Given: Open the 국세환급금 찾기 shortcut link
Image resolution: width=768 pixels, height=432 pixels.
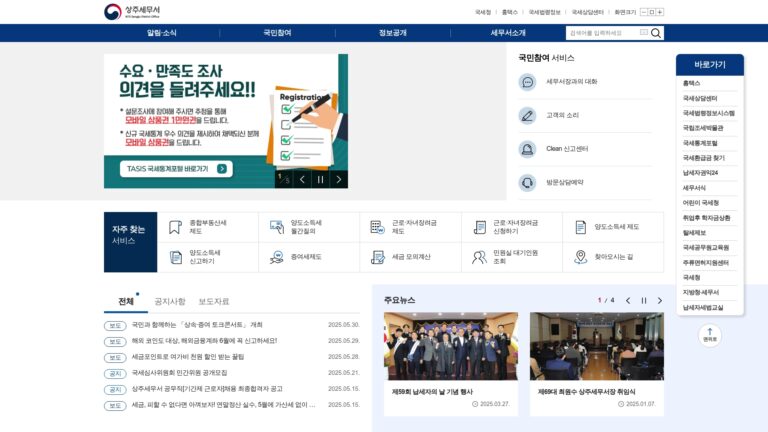Looking at the screenshot, I should [x=704, y=158].
